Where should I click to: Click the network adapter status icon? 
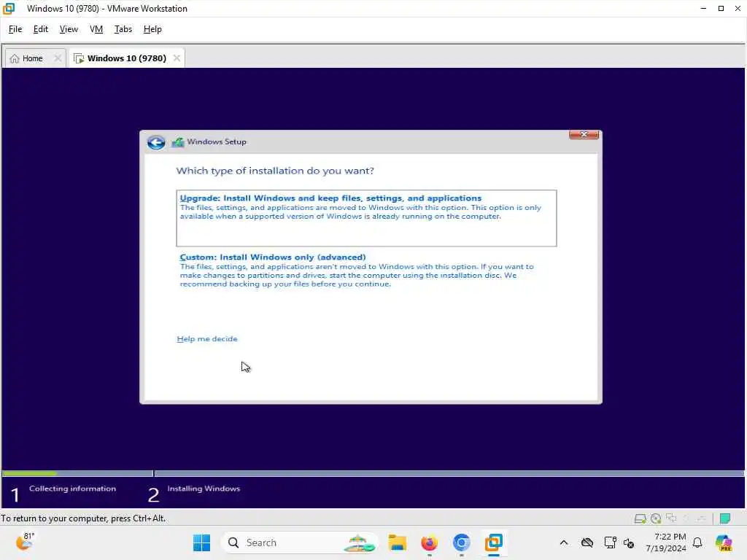pos(671,518)
